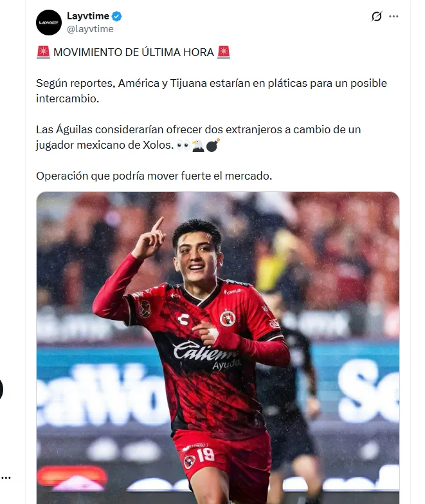Click the Layvtime display name

click(x=88, y=15)
